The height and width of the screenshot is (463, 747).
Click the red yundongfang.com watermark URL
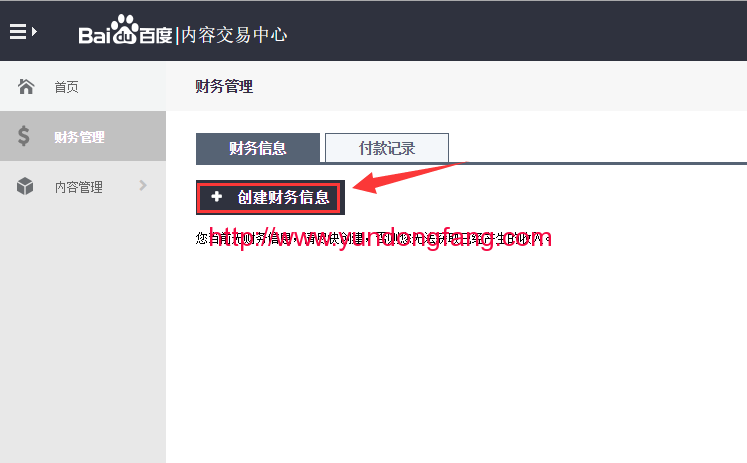tap(380, 238)
